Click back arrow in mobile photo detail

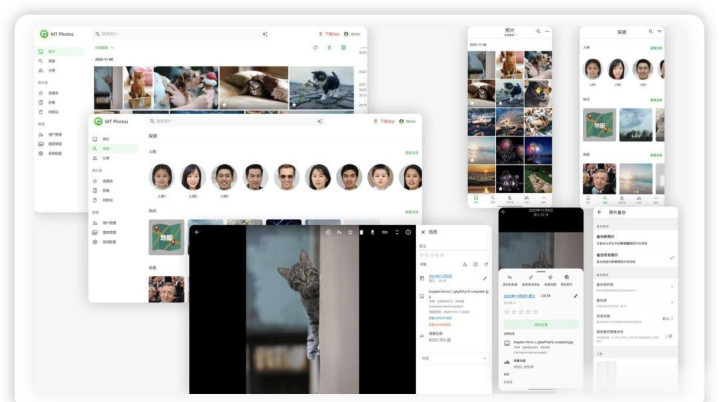503,212
